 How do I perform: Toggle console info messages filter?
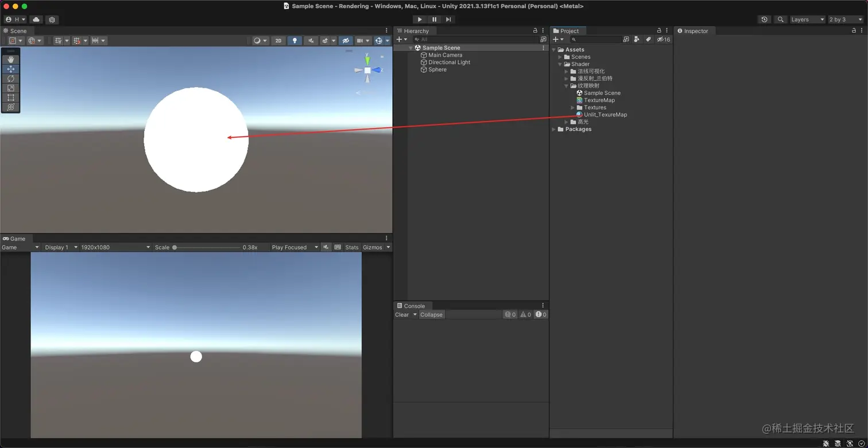pyautogui.click(x=510, y=314)
